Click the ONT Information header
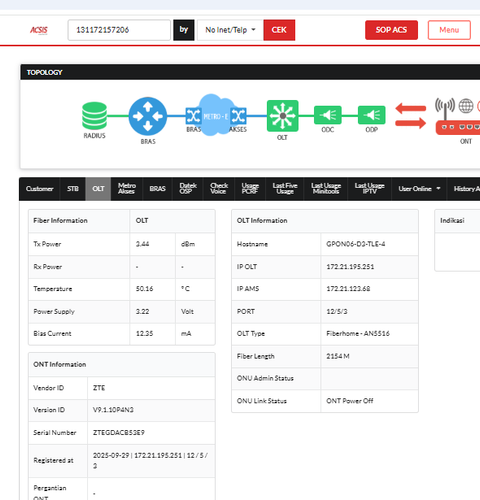 pyautogui.click(x=122, y=364)
